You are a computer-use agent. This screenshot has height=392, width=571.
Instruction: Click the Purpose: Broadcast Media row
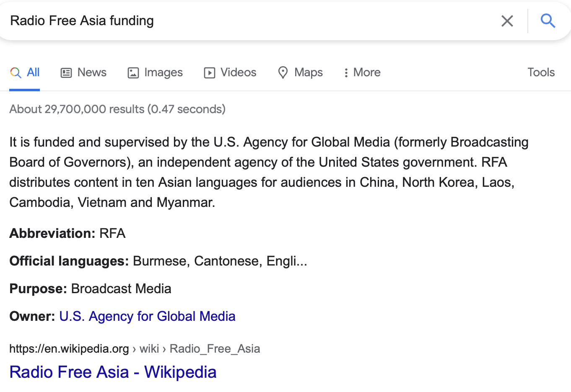click(90, 289)
